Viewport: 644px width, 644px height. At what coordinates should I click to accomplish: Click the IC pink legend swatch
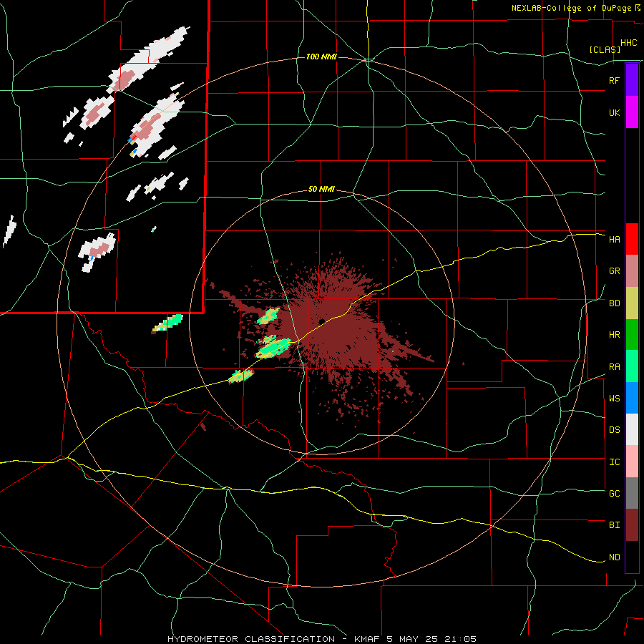tap(632, 462)
